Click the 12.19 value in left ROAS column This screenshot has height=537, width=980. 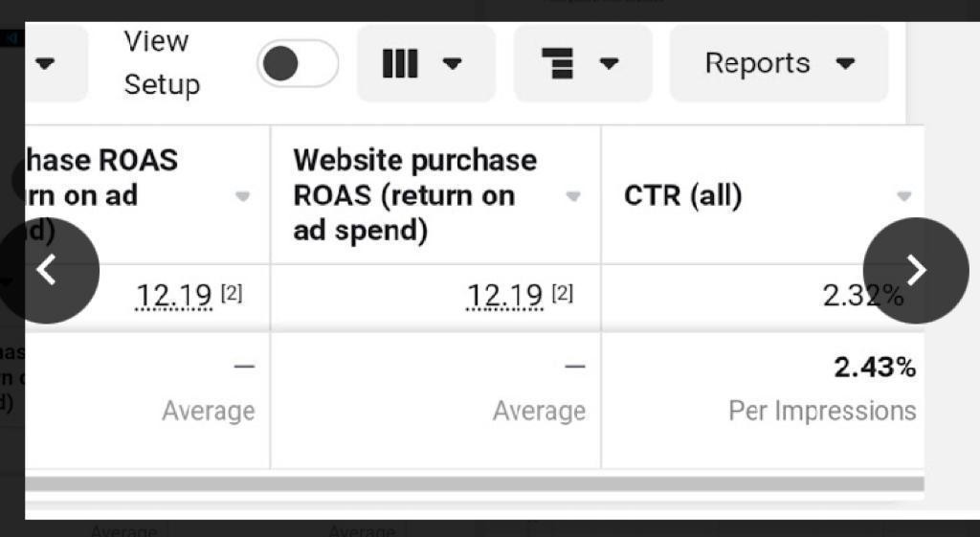[174, 295]
